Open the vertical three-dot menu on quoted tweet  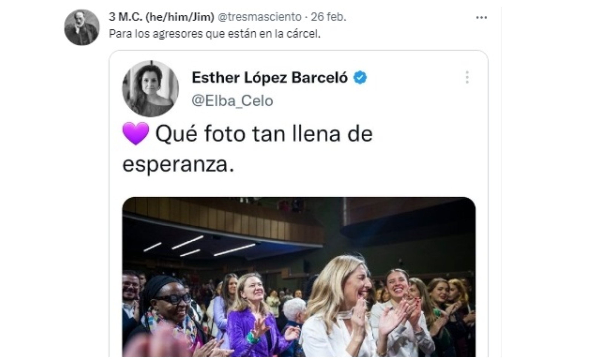pos(467,77)
